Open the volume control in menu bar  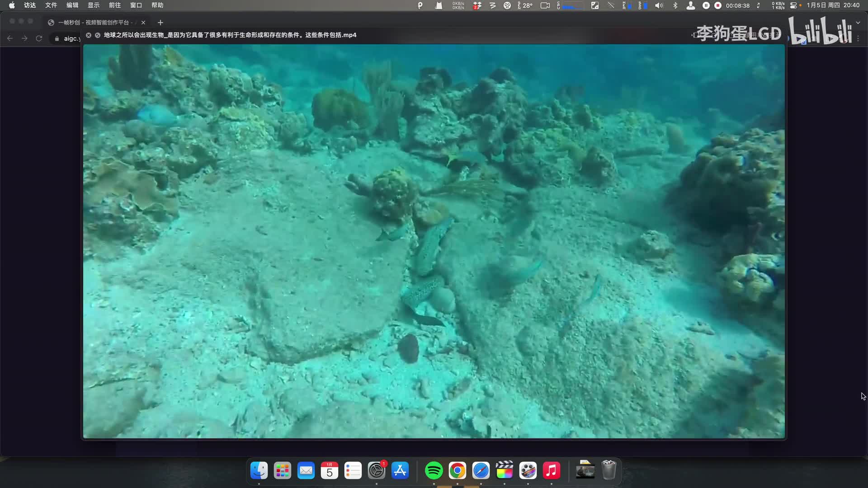pos(659,5)
